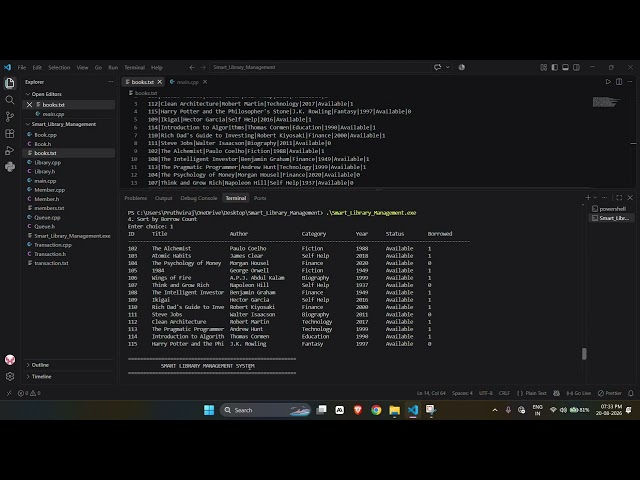Close the main.cpp editor tab
Image resolution: width=640 pixels, height=480 pixels.
205,82
